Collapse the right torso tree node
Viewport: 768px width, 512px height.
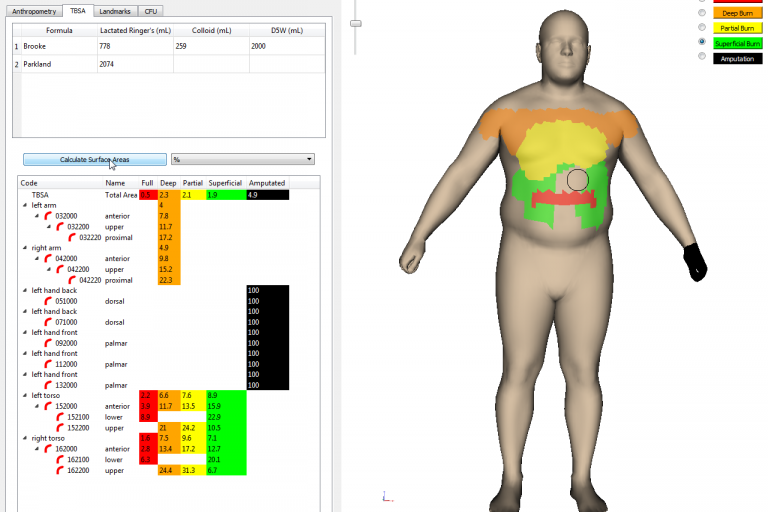point(25,438)
